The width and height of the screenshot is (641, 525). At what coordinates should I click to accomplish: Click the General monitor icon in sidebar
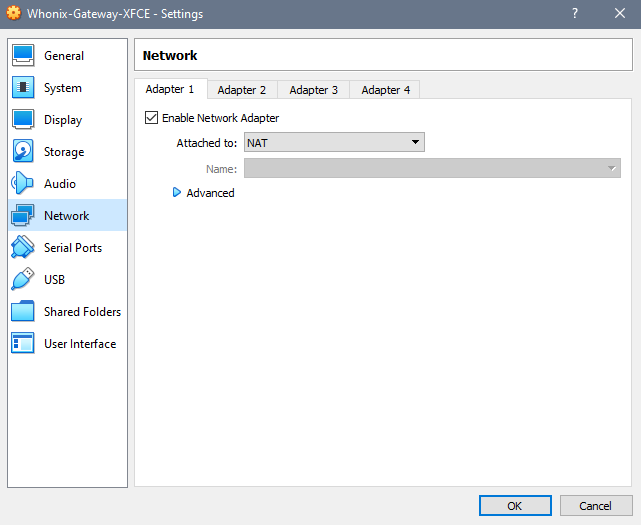(23, 56)
